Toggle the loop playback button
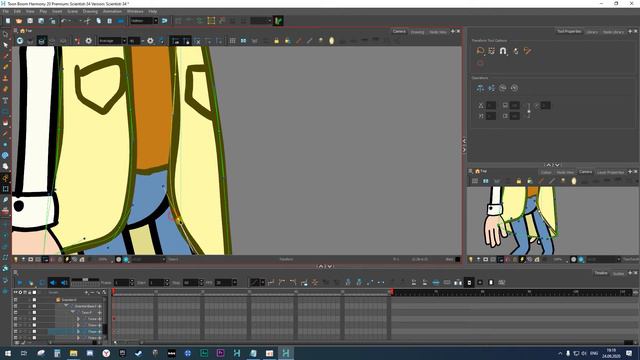640x360 pixels. tap(42, 282)
